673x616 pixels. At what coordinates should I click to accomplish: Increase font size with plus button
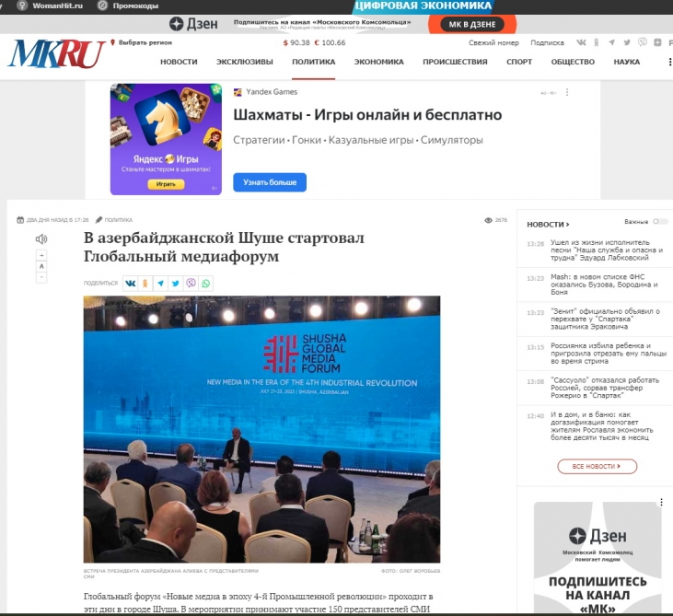pyautogui.click(x=41, y=255)
